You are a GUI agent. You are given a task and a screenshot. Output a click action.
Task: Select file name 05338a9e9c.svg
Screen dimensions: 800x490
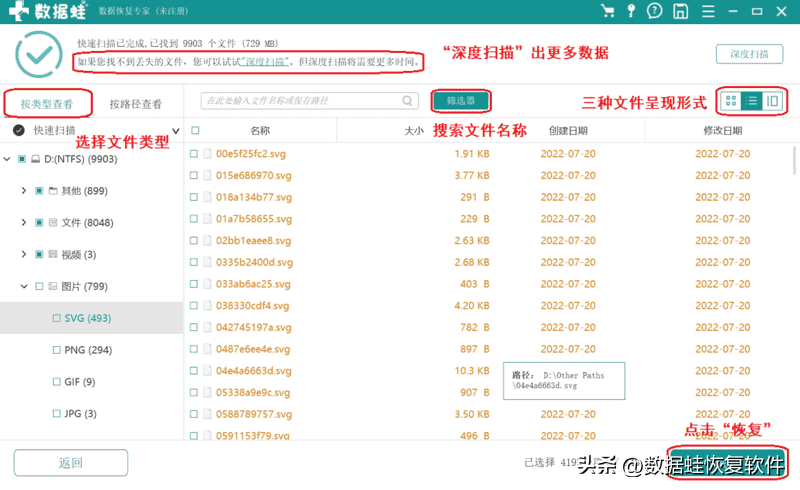point(253,393)
